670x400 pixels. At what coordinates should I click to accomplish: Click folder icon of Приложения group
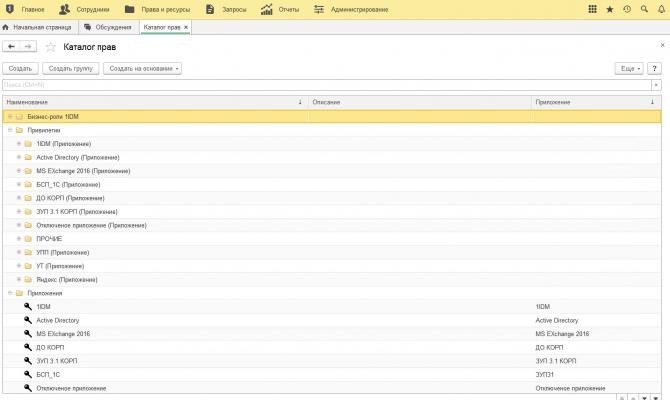click(x=19, y=293)
